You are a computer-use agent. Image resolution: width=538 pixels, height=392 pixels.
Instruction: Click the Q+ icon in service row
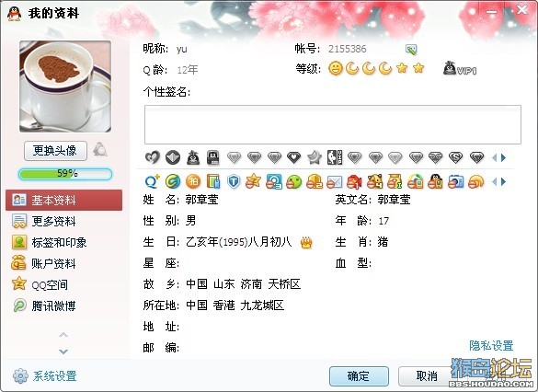coord(153,181)
